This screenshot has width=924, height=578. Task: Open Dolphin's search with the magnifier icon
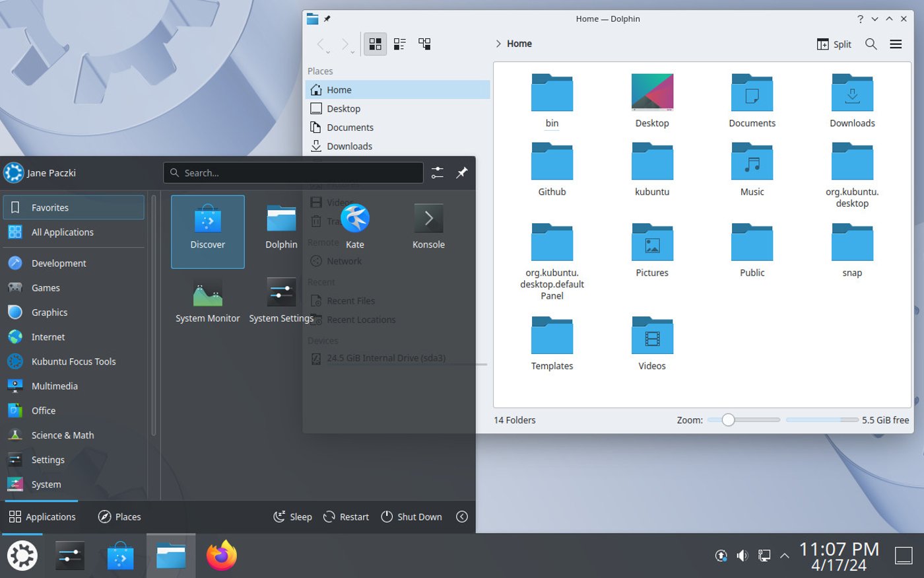pos(871,44)
